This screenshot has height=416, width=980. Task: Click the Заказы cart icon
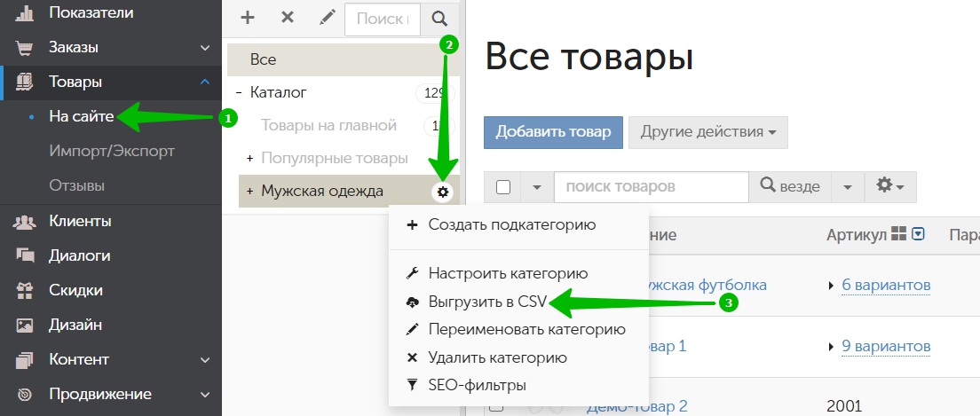(x=24, y=48)
